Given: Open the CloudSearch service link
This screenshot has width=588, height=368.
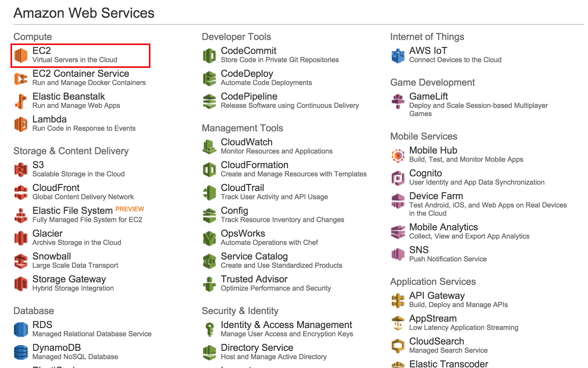Looking at the screenshot, I should (437, 341).
